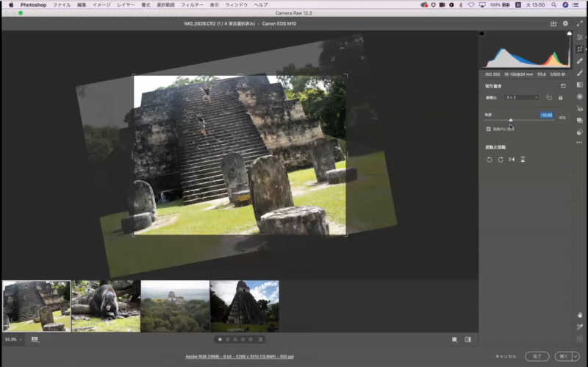Select the Hand tool
Viewport: 588px width, 367px height.
[579, 314]
